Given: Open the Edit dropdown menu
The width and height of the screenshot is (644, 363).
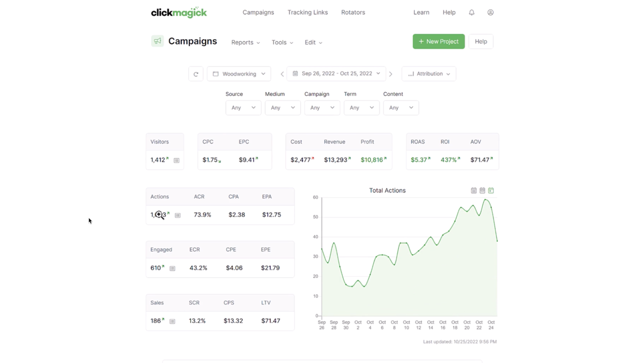Looking at the screenshot, I should click(x=314, y=42).
